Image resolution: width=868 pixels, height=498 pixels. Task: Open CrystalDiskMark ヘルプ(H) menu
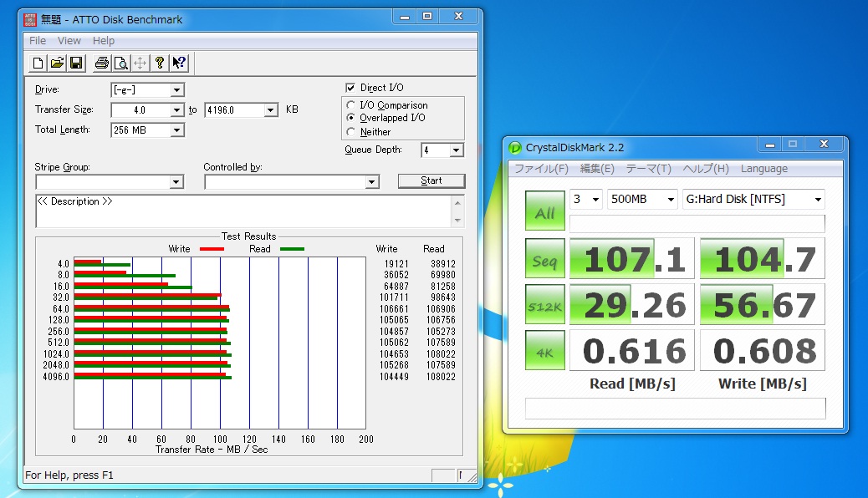706,169
